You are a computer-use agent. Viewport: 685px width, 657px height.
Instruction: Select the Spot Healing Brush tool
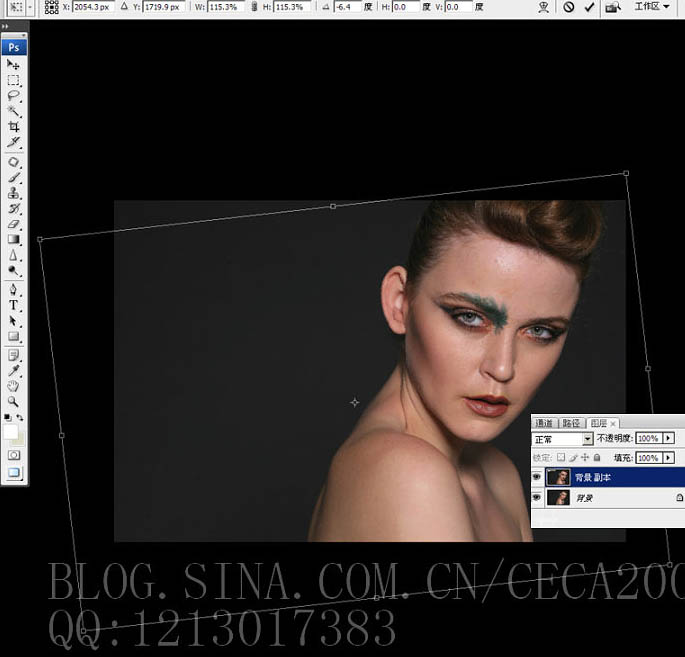13,162
